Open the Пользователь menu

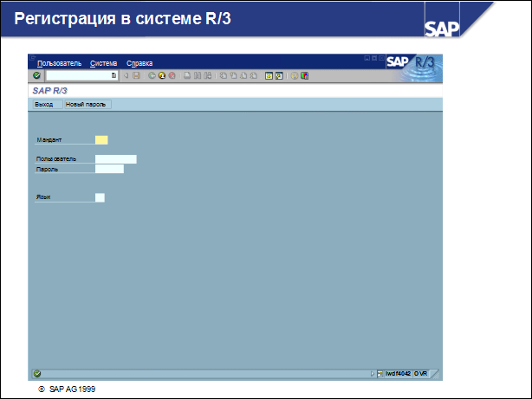tap(59, 63)
